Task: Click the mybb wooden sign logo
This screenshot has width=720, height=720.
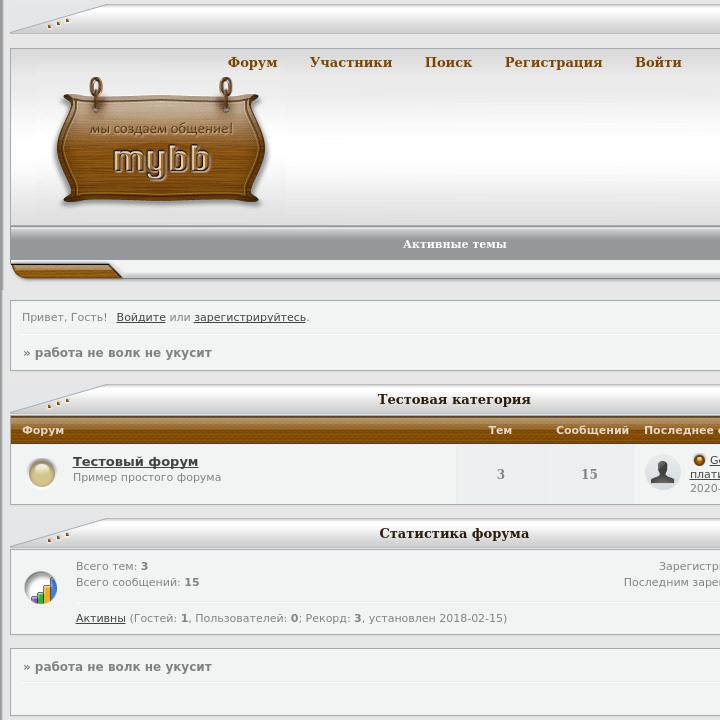Action: tap(160, 141)
